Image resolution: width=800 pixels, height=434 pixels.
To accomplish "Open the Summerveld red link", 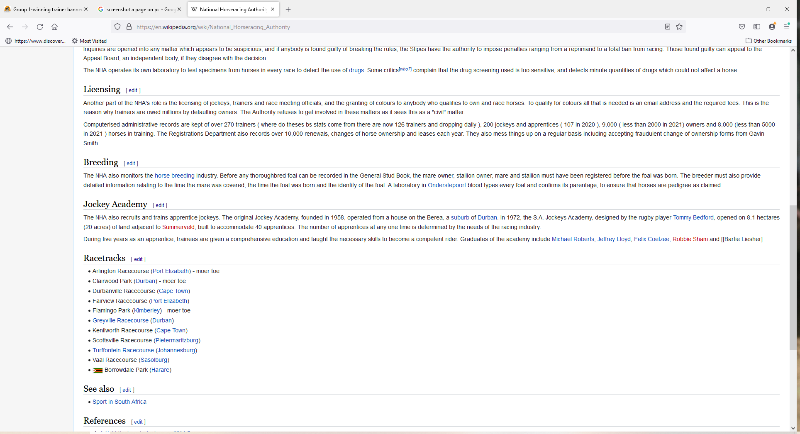I will click(178, 227).
